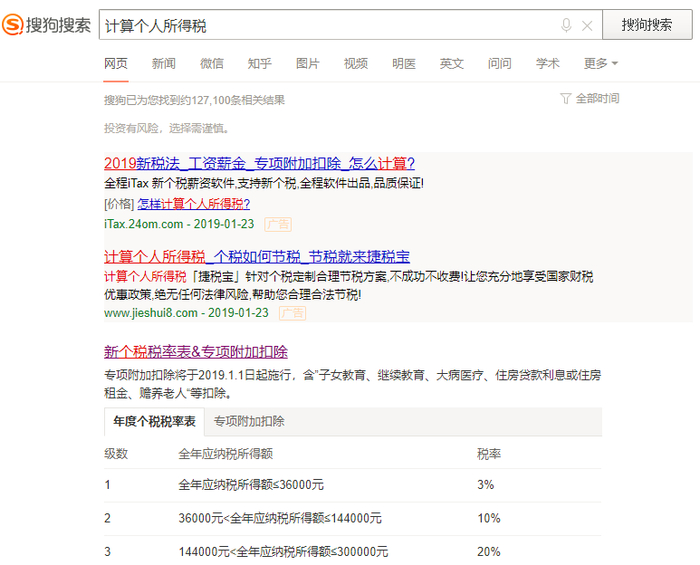The height and width of the screenshot is (565, 700).
Task: Click the Sogou logo icon
Action: (x=12, y=25)
